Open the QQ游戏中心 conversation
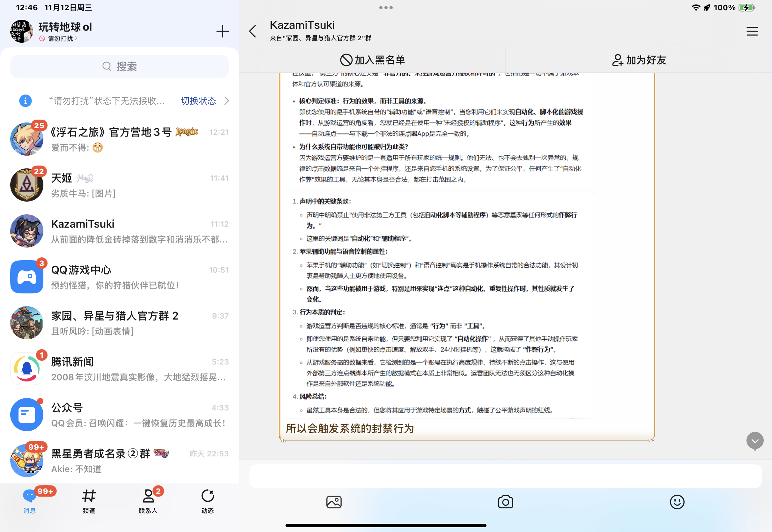 [119, 277]
